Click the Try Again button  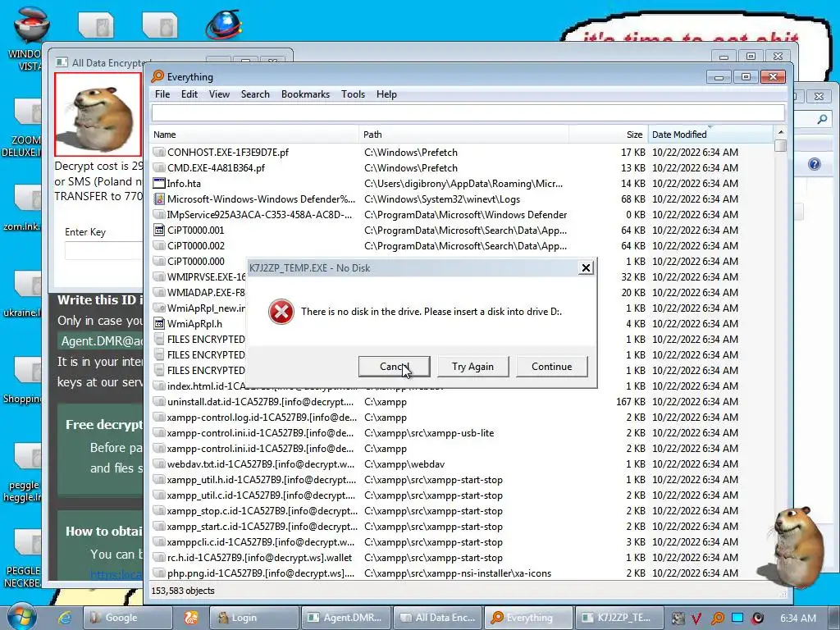pos(472,367)
